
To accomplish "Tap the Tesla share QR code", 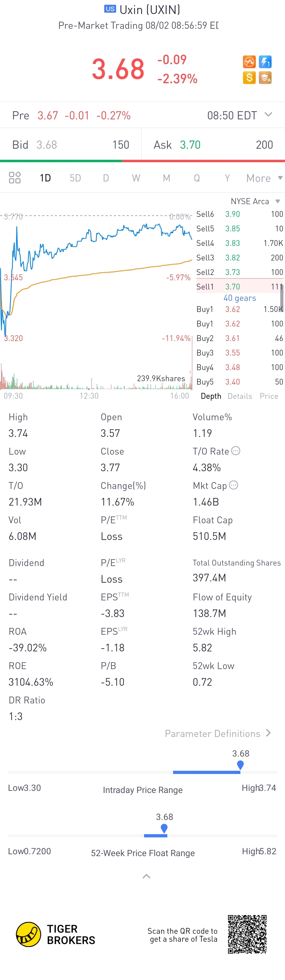I will [247, 934].
